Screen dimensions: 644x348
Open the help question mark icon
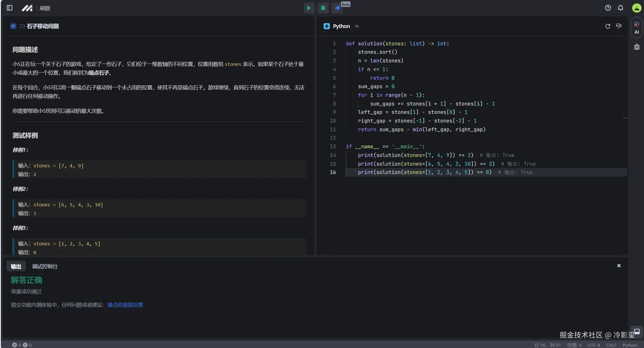point(608,8)
